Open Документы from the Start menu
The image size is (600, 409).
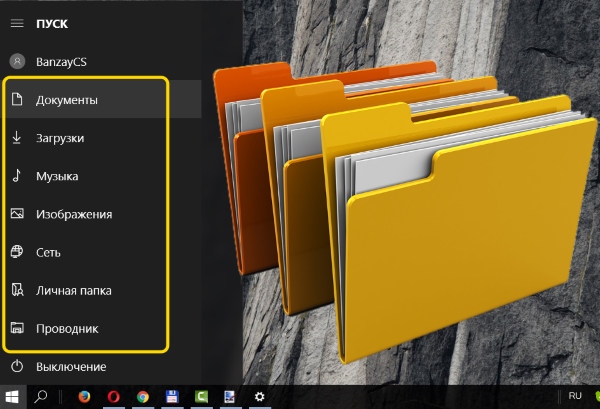(x=67, y=100)
